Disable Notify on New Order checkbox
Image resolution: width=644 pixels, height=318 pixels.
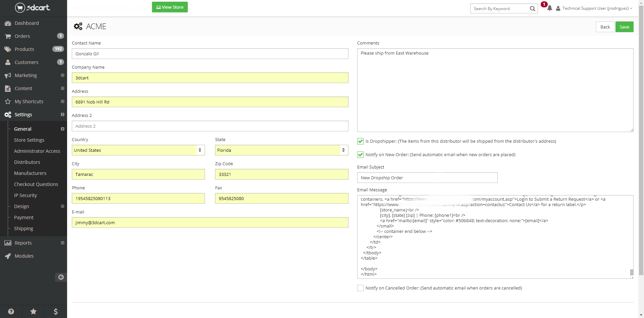coord(360,155)
